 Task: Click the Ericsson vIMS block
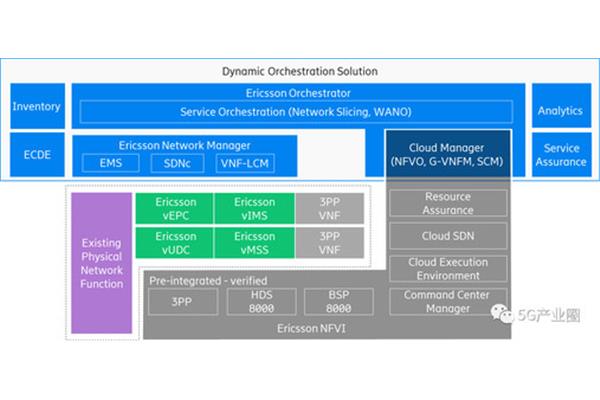tap(254, 209)
